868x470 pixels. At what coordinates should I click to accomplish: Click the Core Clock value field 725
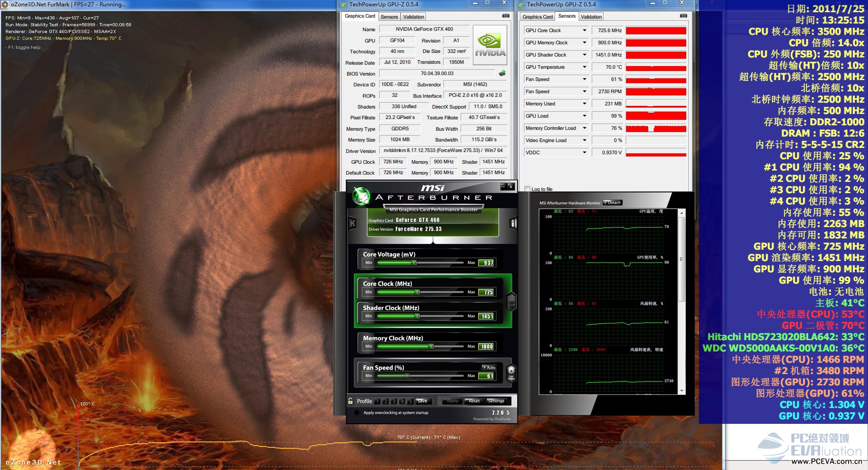487,292
